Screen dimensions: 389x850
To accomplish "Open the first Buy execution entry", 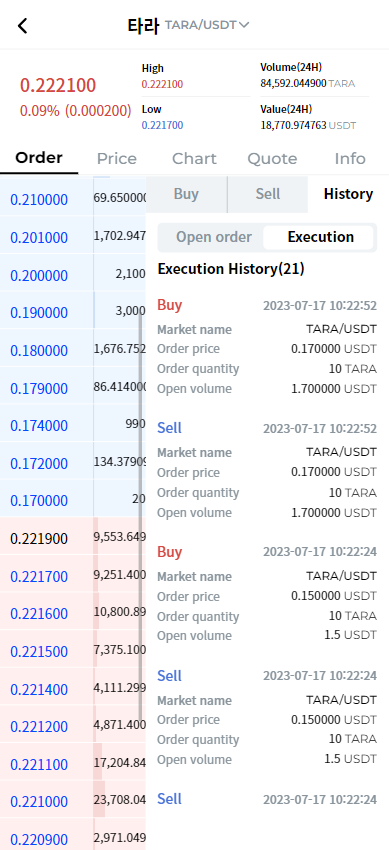I will (267, 346).
